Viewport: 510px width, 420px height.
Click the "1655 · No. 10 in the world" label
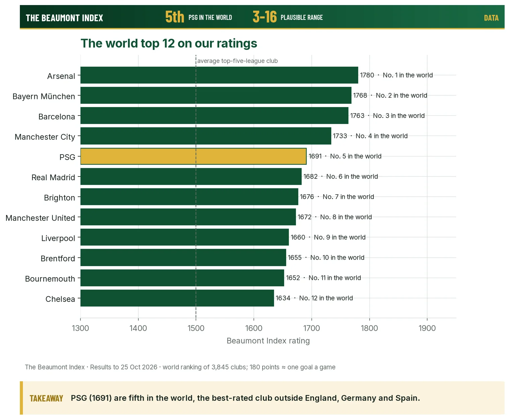pos(326,258)
